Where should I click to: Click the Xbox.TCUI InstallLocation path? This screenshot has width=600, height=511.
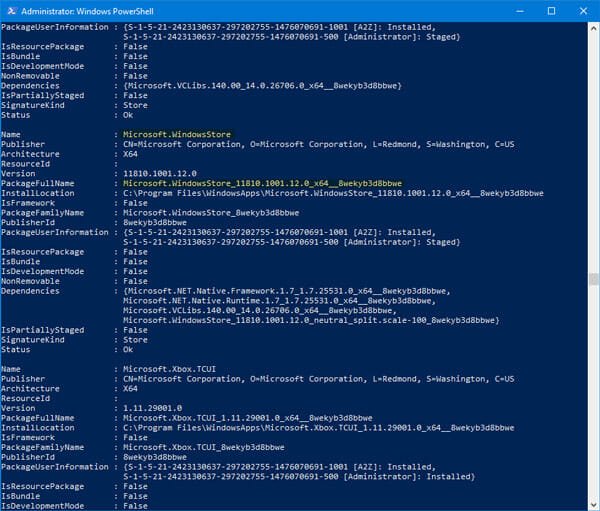pyautogui.click(x=319, y=428)
